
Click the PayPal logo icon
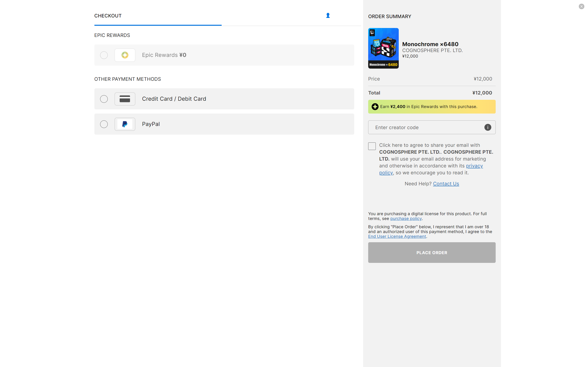125,124
